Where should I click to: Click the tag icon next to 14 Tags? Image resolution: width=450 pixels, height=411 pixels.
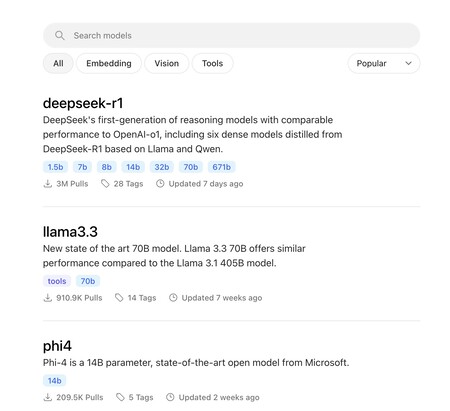tap(119, 298)
